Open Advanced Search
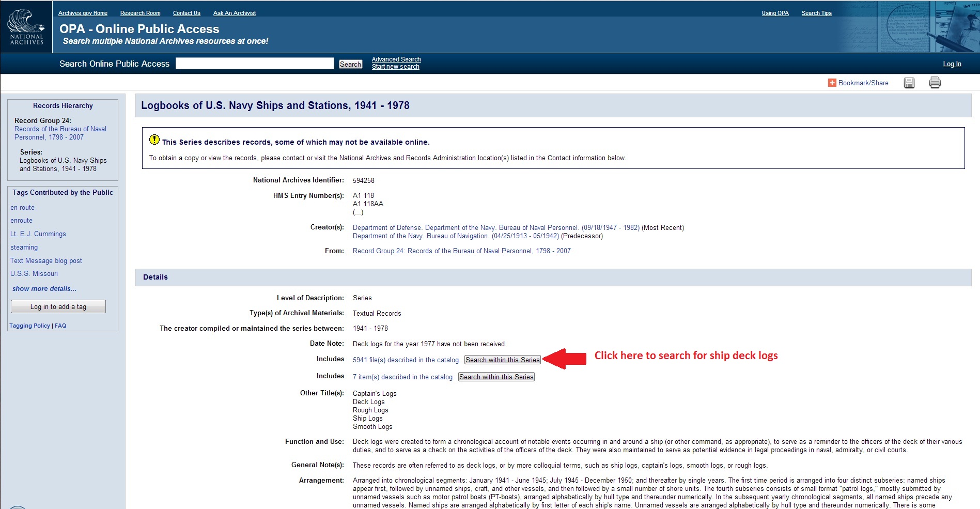 click(x=396, y=59)
